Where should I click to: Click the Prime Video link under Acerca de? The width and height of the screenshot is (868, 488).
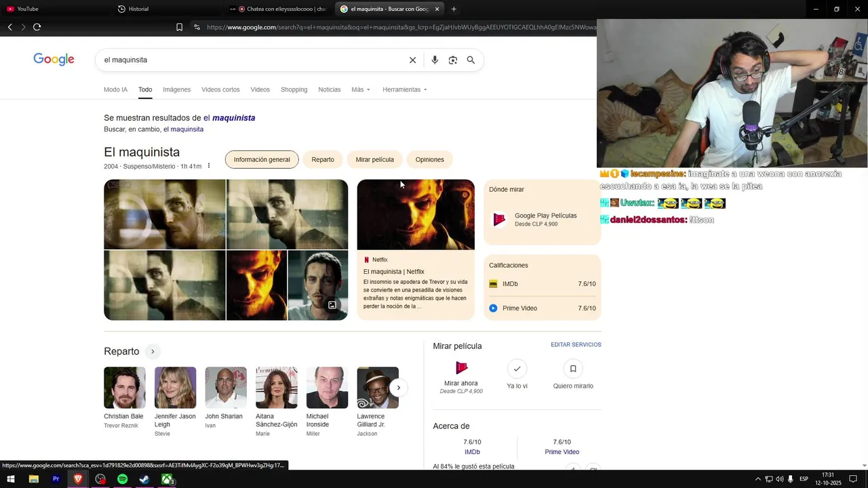[561, 452]
